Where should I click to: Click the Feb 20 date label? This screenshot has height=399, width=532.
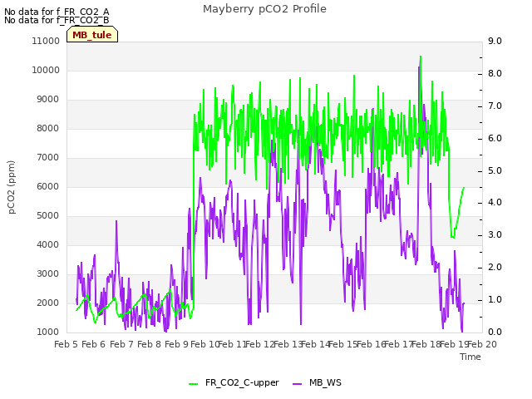click(482, 344)
